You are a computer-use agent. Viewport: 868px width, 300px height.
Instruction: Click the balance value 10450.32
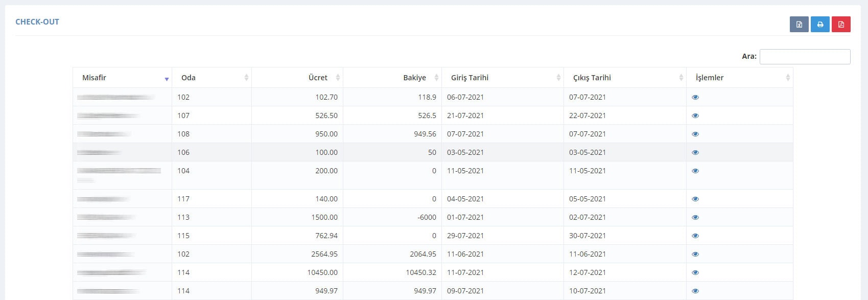click(x=421, y=272)
